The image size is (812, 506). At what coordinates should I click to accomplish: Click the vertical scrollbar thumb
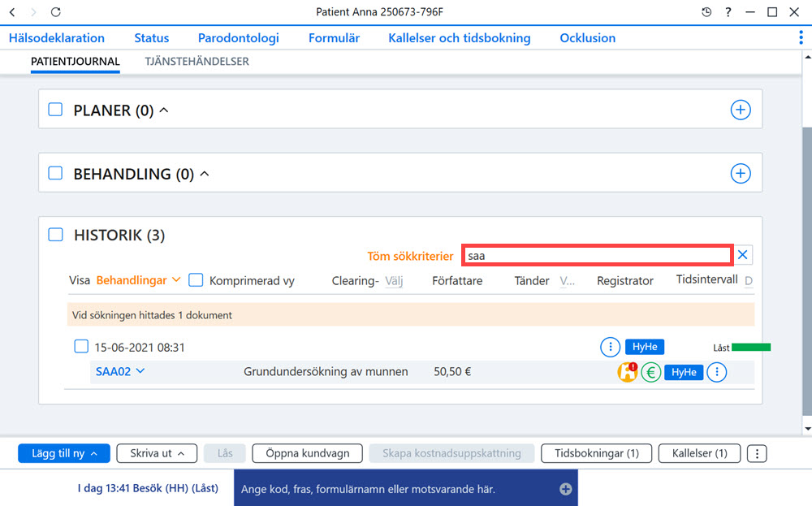point(807,270)
